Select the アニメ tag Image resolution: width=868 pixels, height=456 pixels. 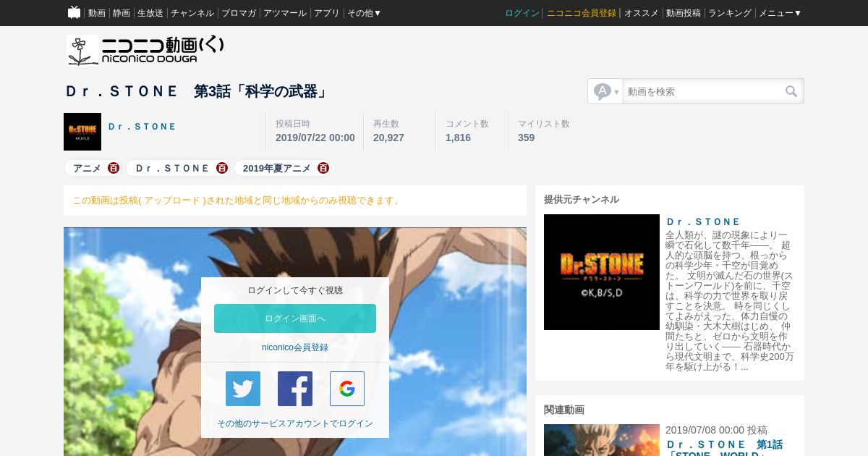[87, 168]
